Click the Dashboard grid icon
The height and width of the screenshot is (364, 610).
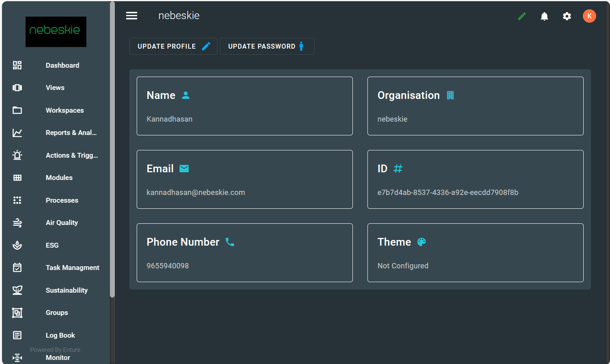tap(17, 65)
